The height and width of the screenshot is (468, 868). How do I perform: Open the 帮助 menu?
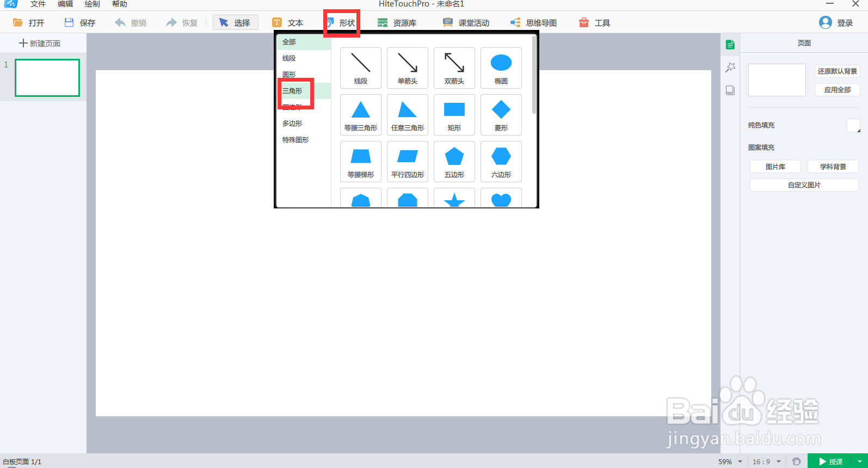pos(120,4)
